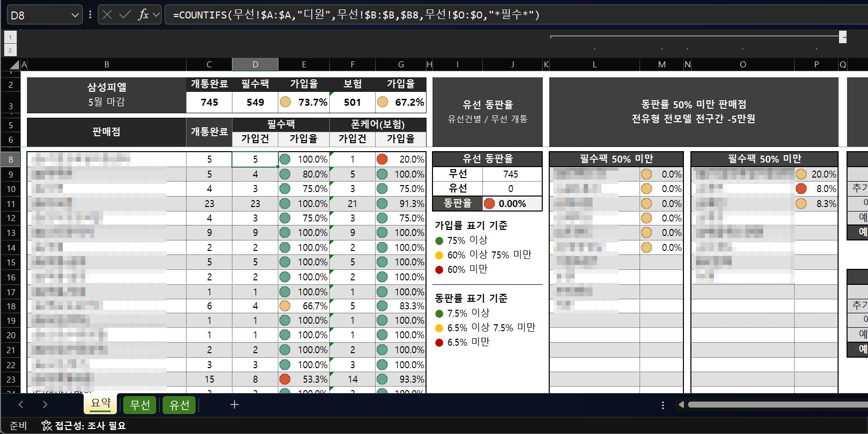Viewport: 868px width, 434px height.
Task: Select the 66.7% cell in row 18
Action: click(304, 306)
